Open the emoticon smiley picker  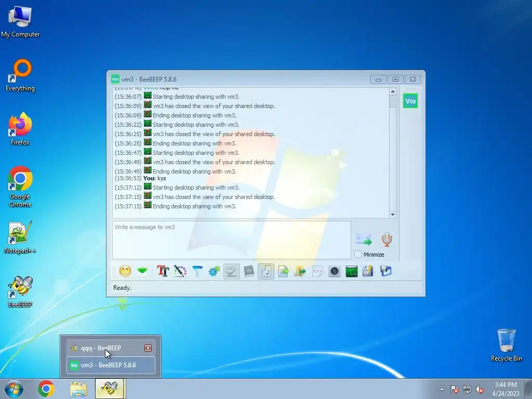point(125,271)
